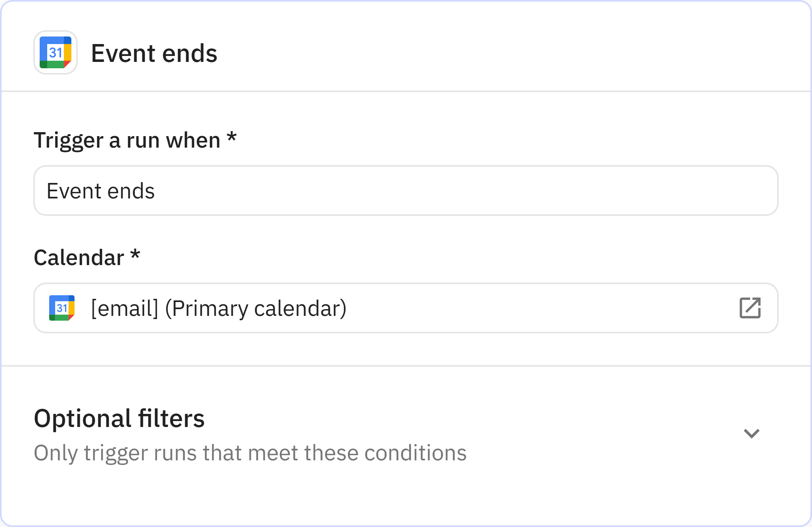The width and height of the screenshot is (812, 527).
Task: Expand Optional filters using the chevron arrow
Action: 751,433
